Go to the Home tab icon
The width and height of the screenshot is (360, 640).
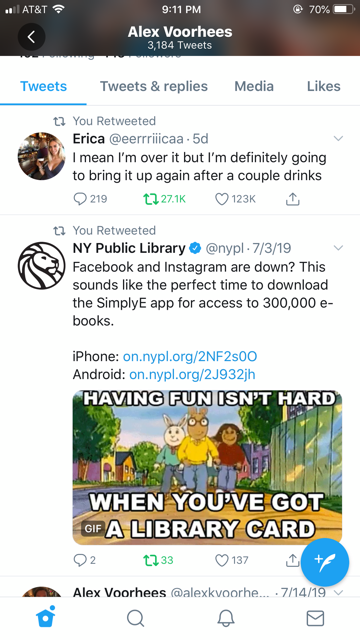[46, 617]
